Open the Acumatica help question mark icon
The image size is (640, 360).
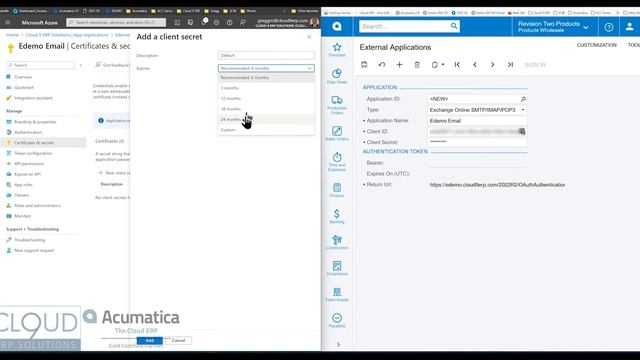tap(609, 27)
